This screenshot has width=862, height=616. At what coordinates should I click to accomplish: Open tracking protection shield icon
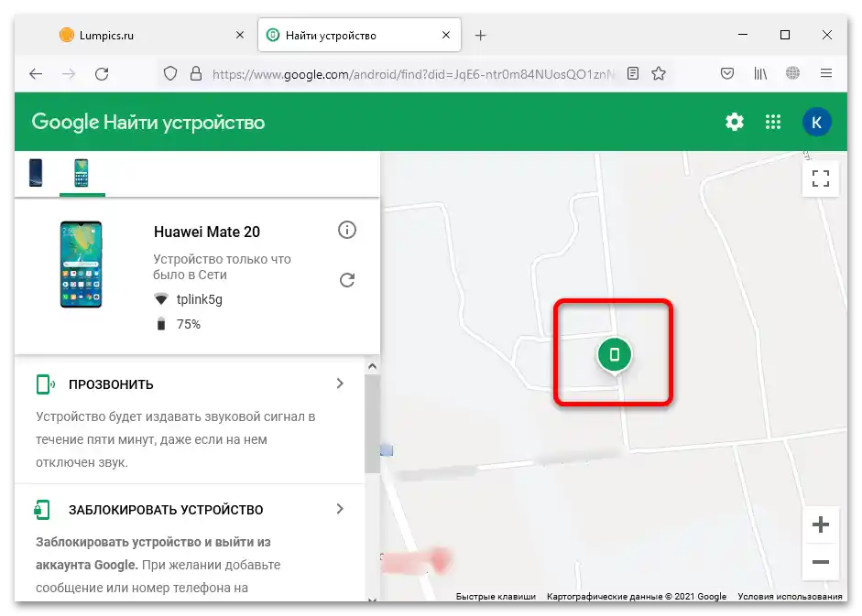pos(170,73)
